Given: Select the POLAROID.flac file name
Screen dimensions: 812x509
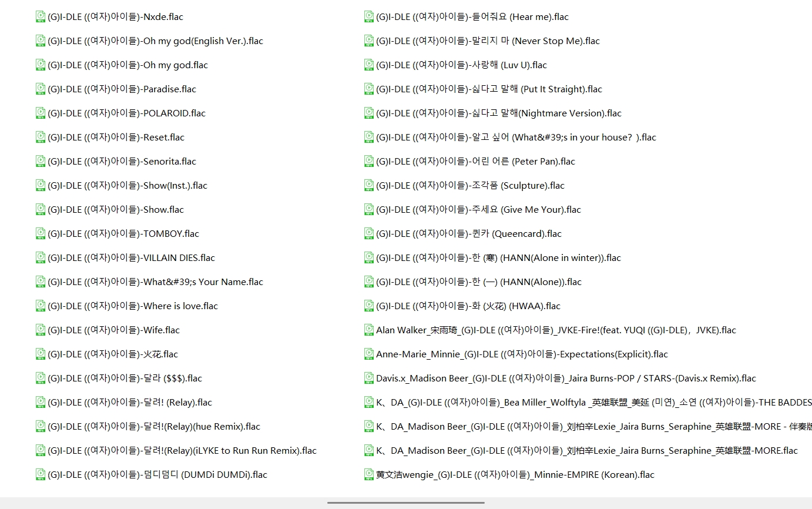Looking at the screenshot, I should point(126,113).
